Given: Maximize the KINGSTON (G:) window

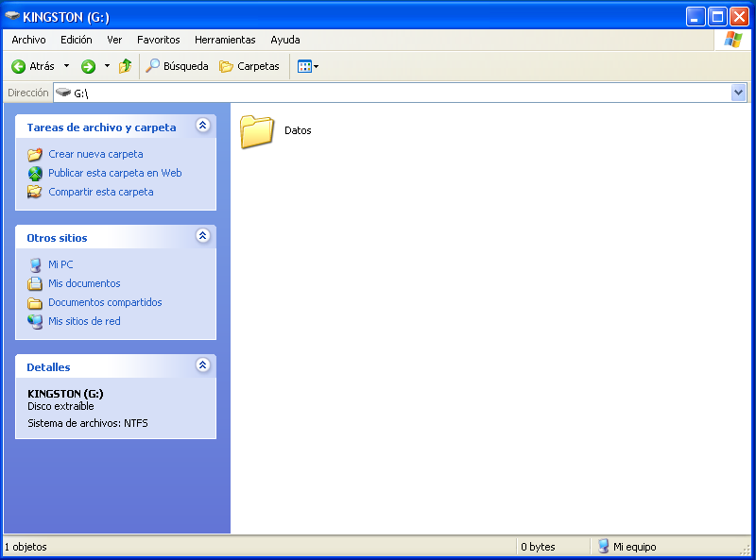Looking at the screenshot, I should point(717,17).
